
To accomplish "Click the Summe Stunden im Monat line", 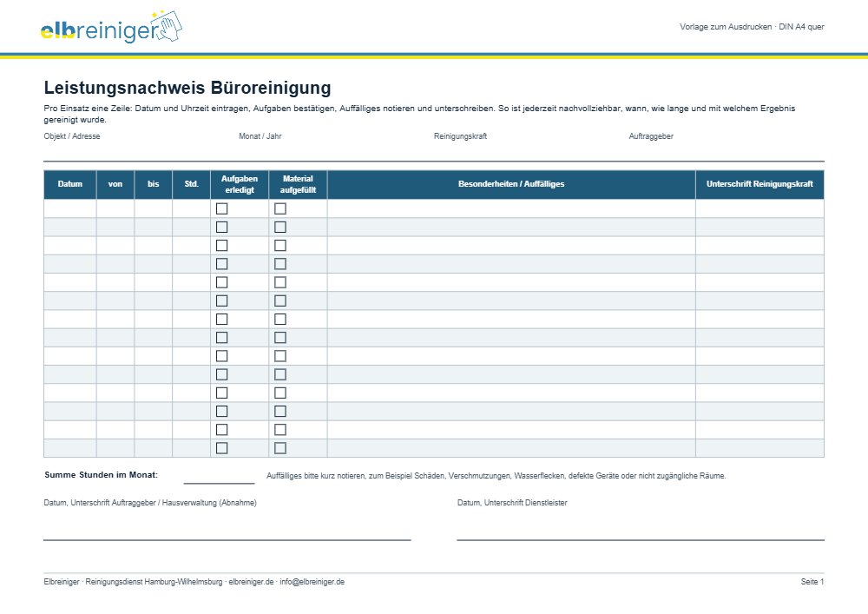I will [x=220, y=483].
